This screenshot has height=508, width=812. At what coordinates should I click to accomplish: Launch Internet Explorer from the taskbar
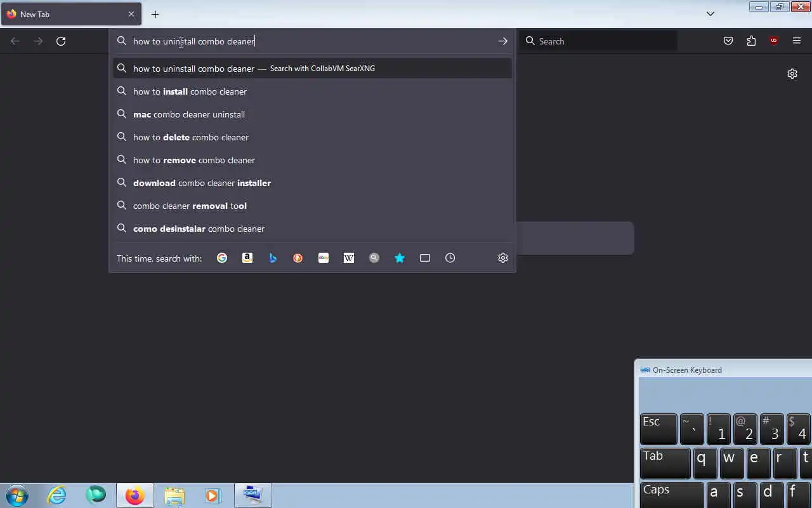[x=57, y=495]
